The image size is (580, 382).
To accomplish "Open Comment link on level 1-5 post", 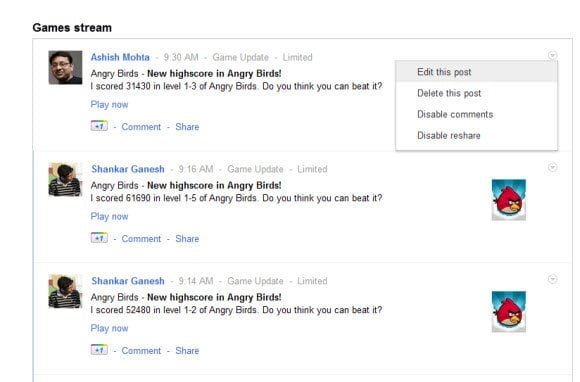I will (141, 239).
